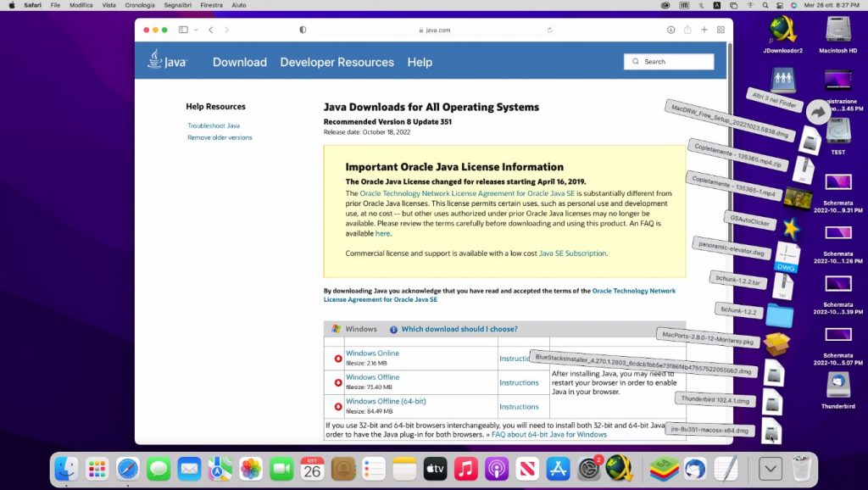Click the privacy shield icon in Safari toolbar

(x=303, y=30)
